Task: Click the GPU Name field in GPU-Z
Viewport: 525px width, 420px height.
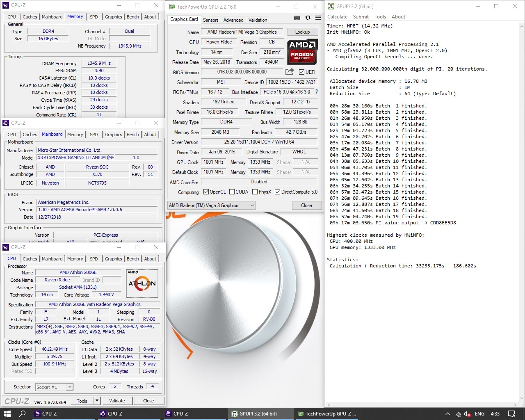Action: (x=242, y=32)
